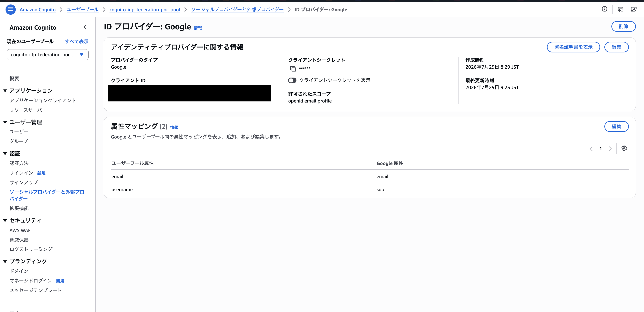The width and height of the screenshot is (644, 312).
Task: Open 情報 link next to page title
Action: click(x=198, y=28)
